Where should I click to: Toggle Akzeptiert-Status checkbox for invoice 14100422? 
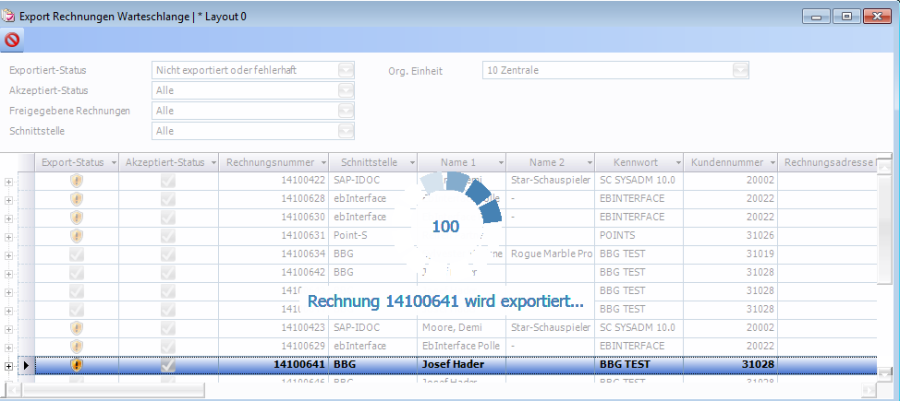(168, 180)
